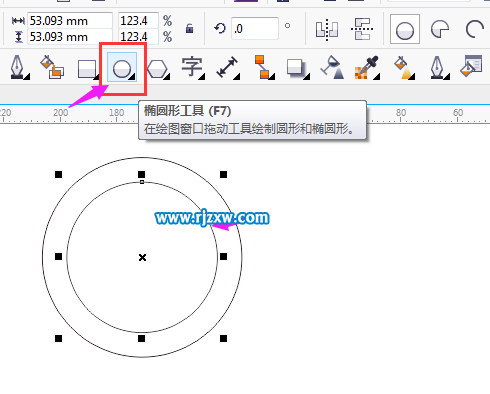Image resolution: width=490 pixels, height=394 pixels.
Task: Choose the Pie shape mode
Action: pos(440,29)
